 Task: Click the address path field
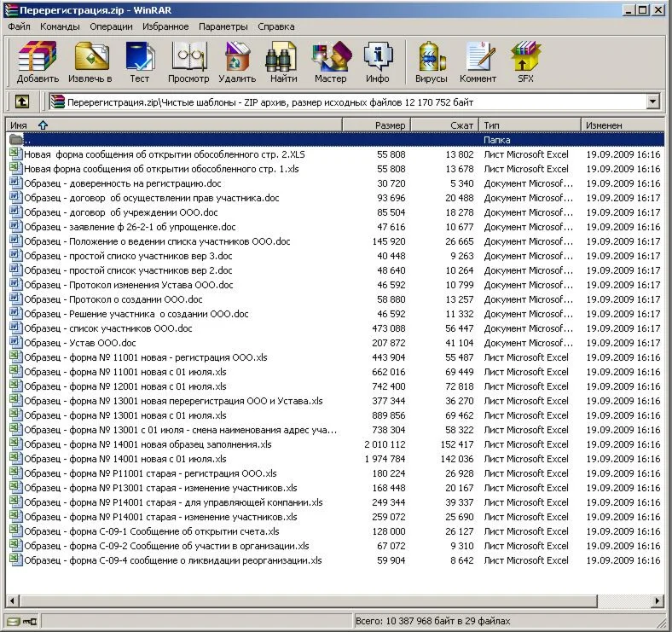pos(341,101)
